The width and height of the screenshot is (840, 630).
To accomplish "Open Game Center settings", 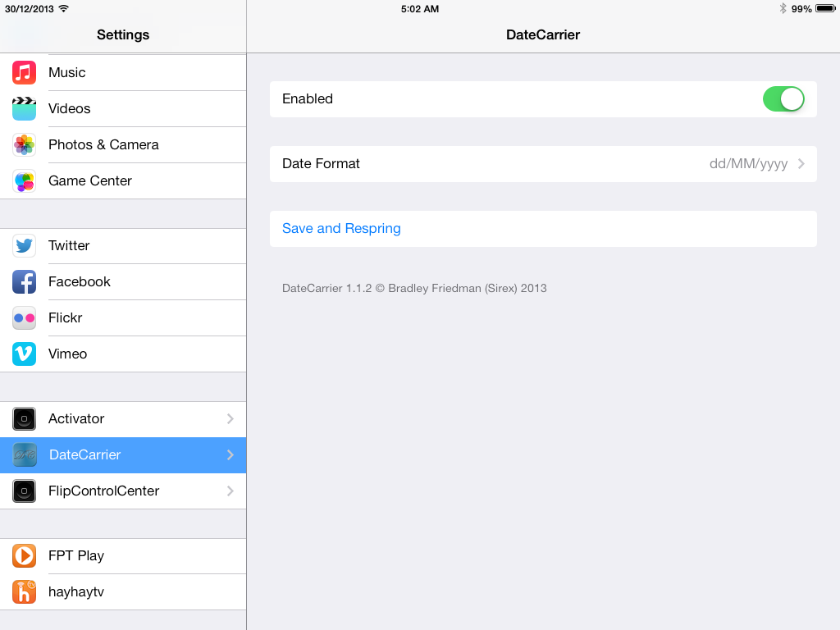I will [123, 181].
